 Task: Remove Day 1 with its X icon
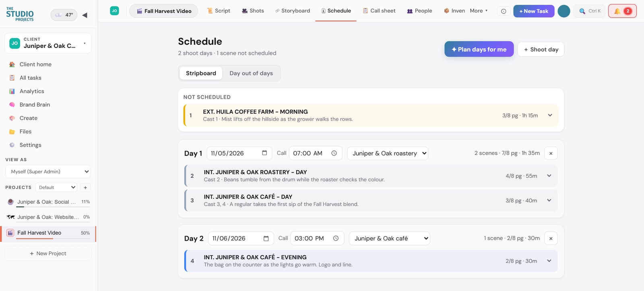point(551,153)
